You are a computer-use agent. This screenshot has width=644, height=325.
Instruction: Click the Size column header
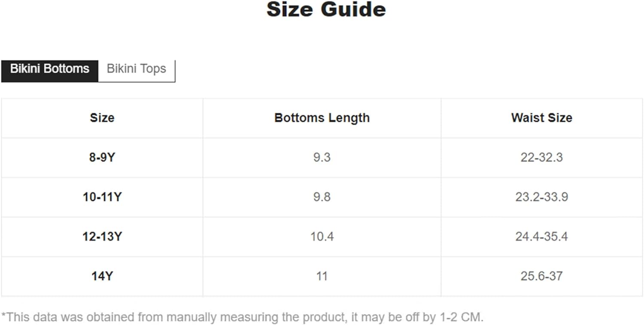(x=102, y=118)
